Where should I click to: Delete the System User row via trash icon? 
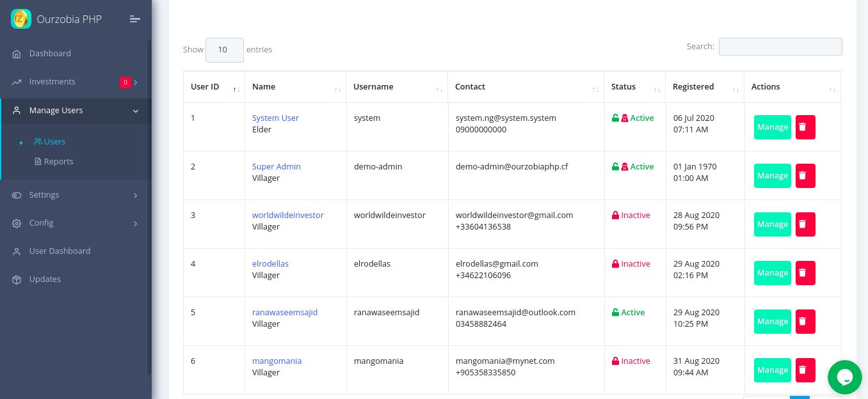pos(805,127)
